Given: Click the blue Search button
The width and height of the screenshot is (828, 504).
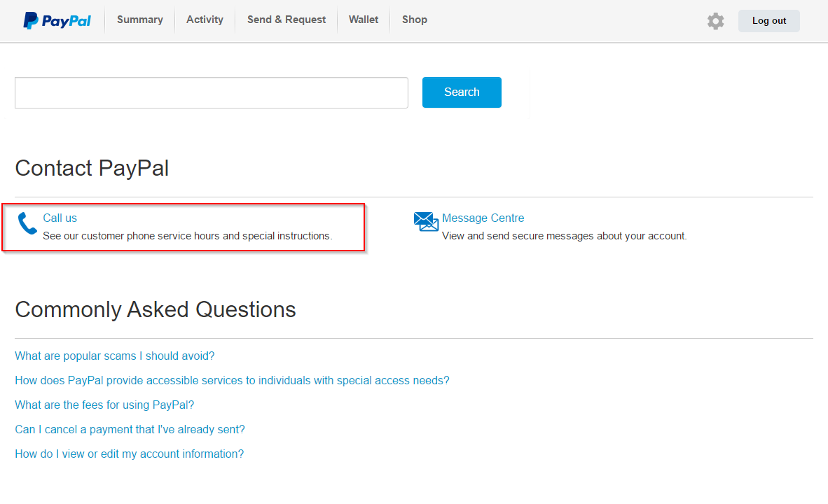Looking at the screenshot, I should [462, 92].
